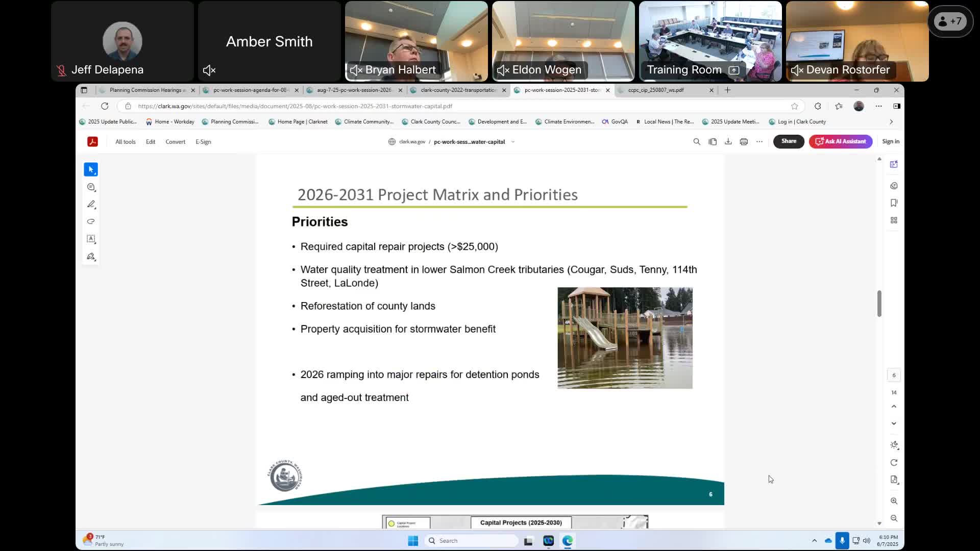Choose the draw freehand loop tool
The width and height of the screenshot is (980, 551).
click(x=91, y=221)
